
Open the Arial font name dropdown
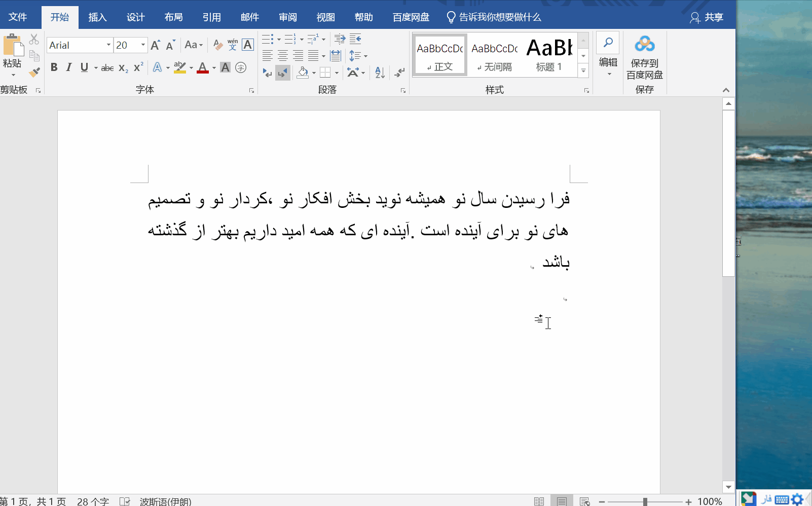point(108,45)
